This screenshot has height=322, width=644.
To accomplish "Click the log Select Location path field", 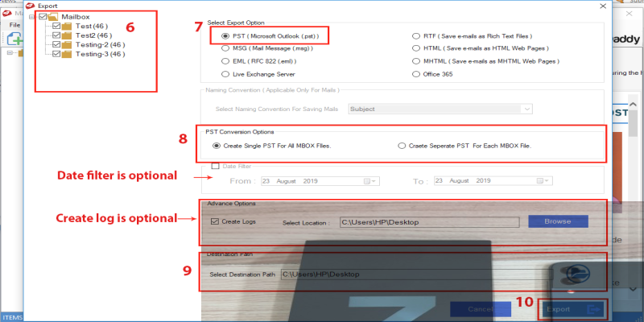I will click(430, 222).
